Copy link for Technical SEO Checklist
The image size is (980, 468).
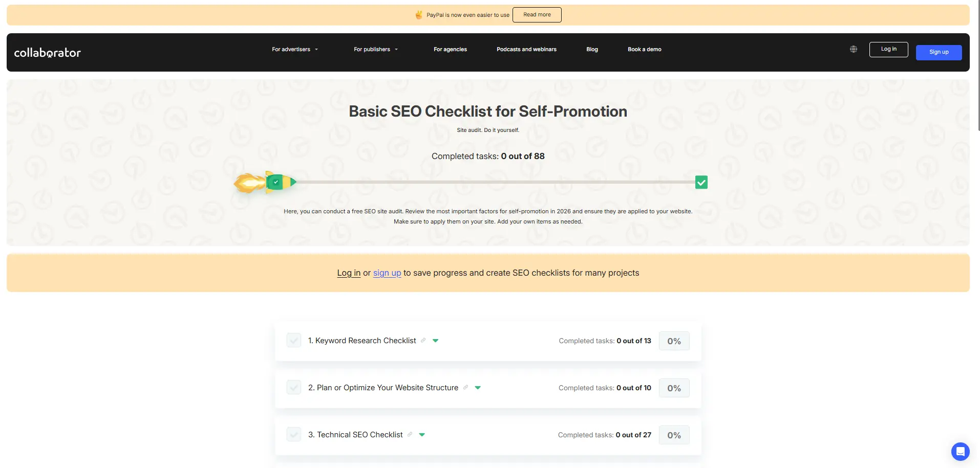(x=410, y=434)
